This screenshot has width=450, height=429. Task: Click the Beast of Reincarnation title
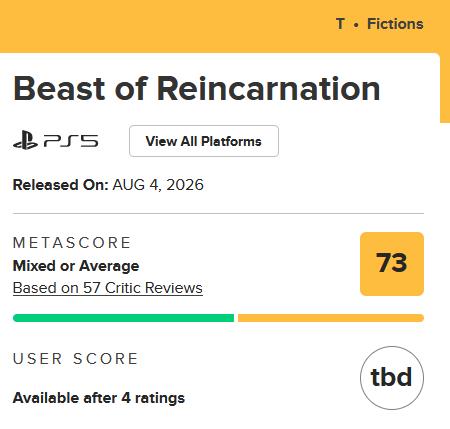[197, 89]
